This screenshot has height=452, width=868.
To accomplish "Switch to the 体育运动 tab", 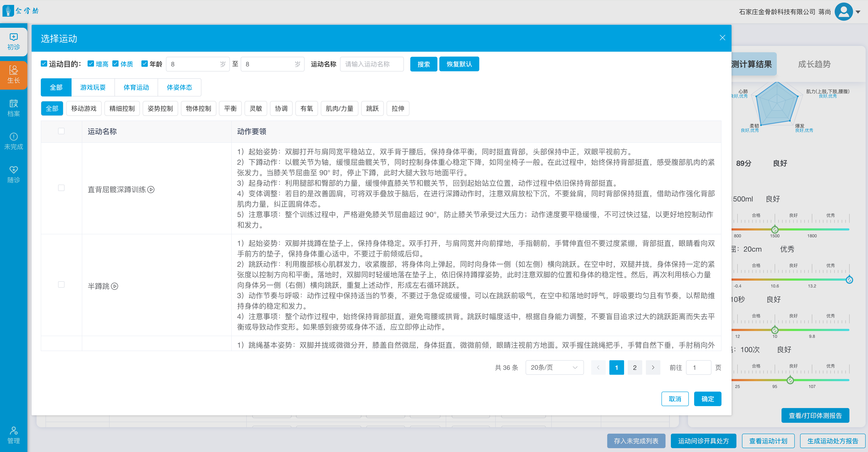I will [136, 87].
